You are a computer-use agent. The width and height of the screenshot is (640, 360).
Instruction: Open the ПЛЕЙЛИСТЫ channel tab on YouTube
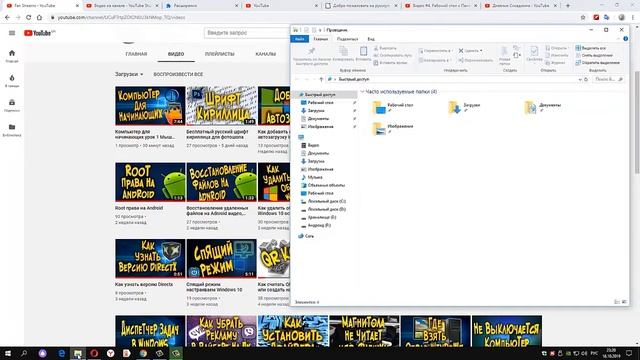pyautogui.click(x=220, y=54)
